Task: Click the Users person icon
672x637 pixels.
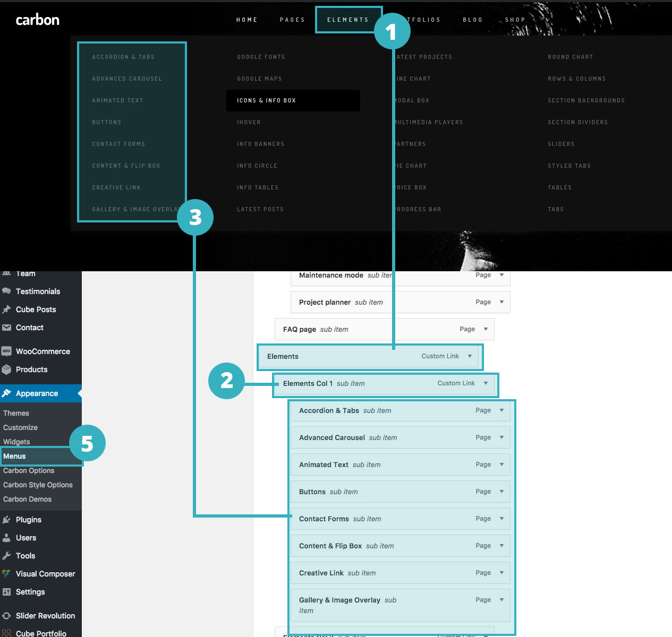Action: click(x=6, y=538)
